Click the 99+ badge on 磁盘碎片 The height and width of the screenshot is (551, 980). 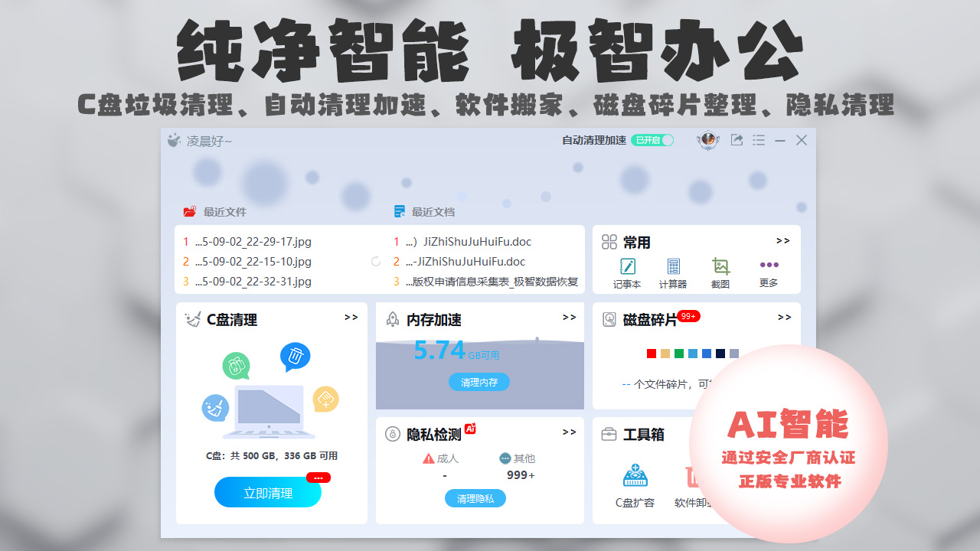point(688,315)
